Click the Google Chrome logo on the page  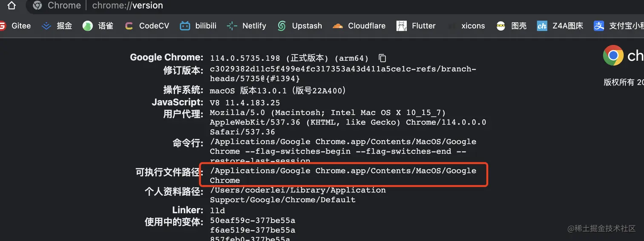(613, 55)
